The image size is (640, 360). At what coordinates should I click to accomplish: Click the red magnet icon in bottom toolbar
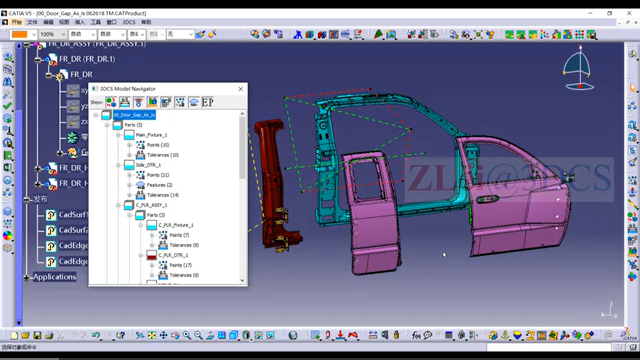tap(353, 336)
